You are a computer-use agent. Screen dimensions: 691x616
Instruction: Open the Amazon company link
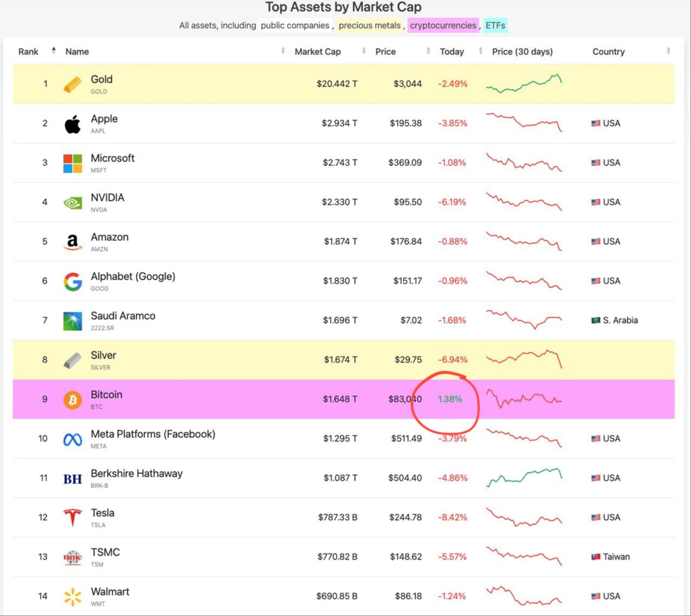[x=110, y=237]
